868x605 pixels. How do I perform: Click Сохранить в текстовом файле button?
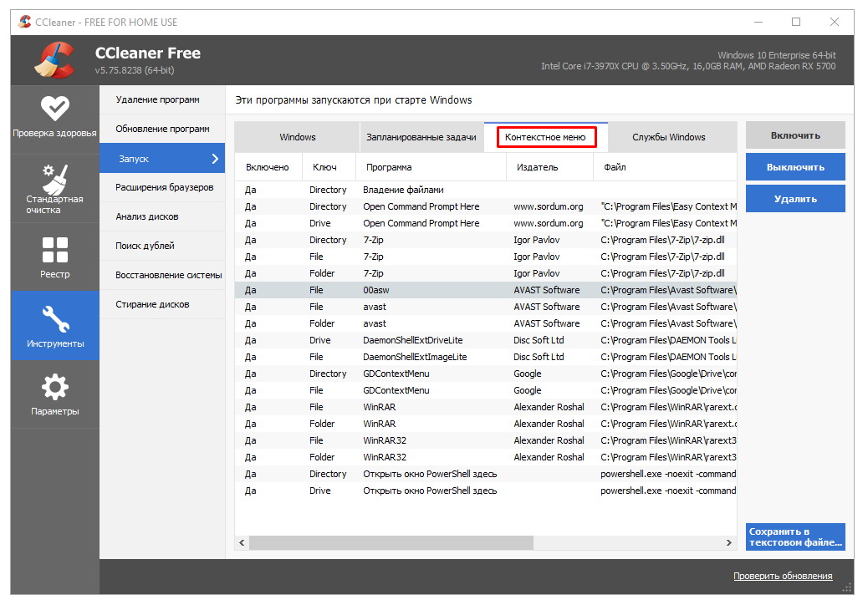tap(795, 537)
